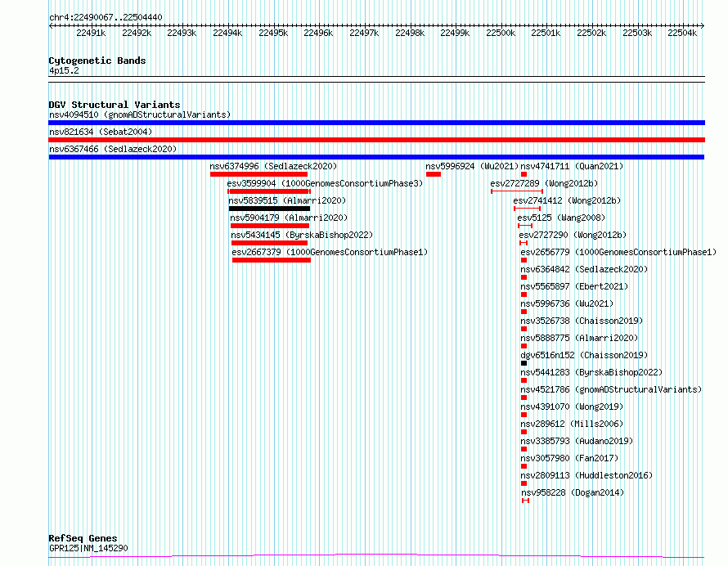Select nsv3526738 (Chaisson2019) label
This screenshot has height=566, width=728.
(x=582, y=321)
